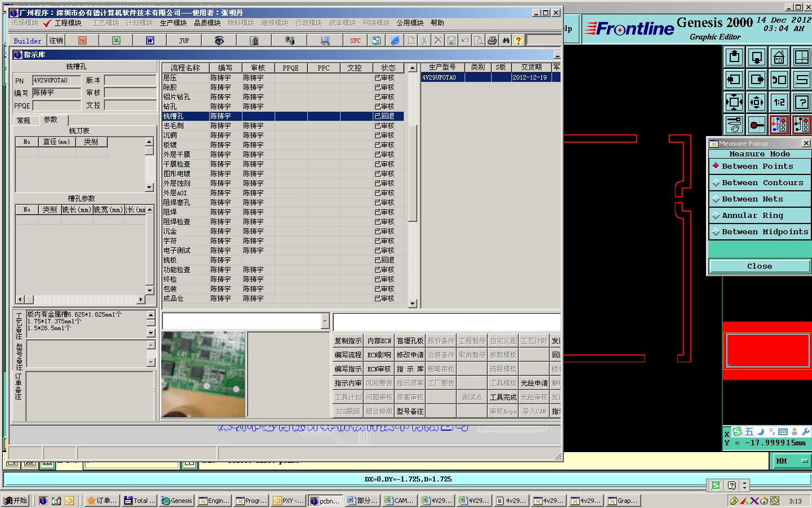This screenshot has width=812, height=508.
Task: Toggle the colored net layer display icon
Action: [779, 124]
